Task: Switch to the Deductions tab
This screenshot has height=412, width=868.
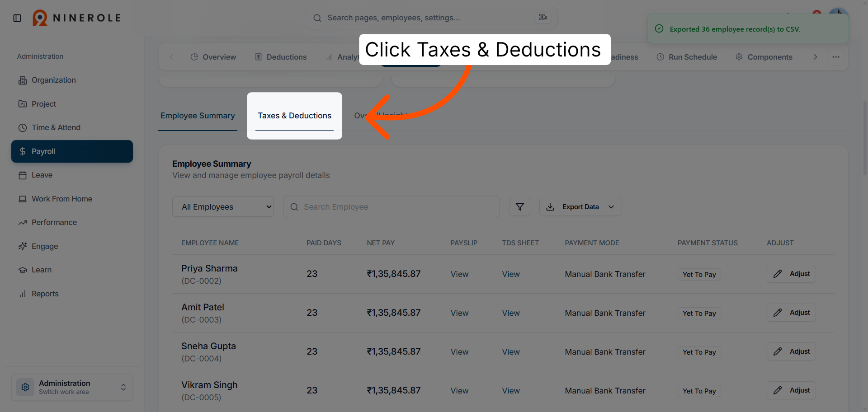Action: click(x=281, y=57)
